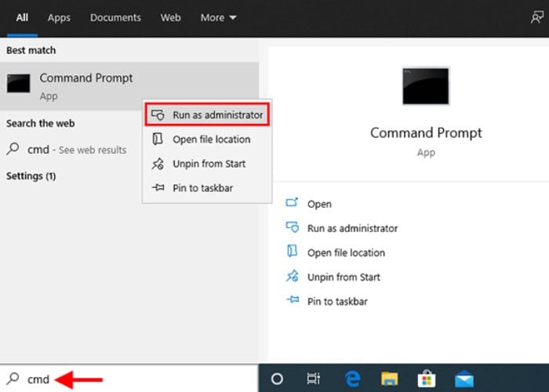Click pin to taskbar icon in preview pane
Image resolution: width=549 pixels, height=392 pixels.
(293, 299)
